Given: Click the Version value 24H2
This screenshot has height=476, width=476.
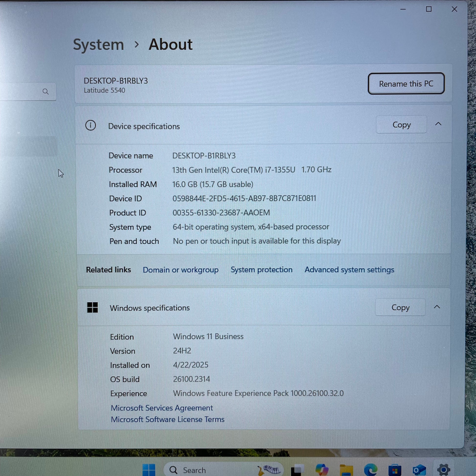Looking at the screenshot, I should (x=182, y=351).
